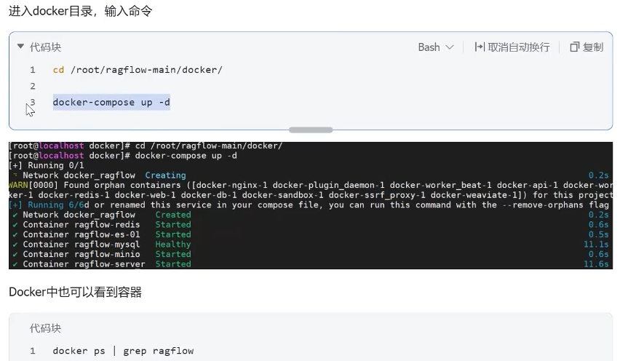Click line number 1 in first code block
Viewport: 644px width, 361px height.
[x=33, y=70]
